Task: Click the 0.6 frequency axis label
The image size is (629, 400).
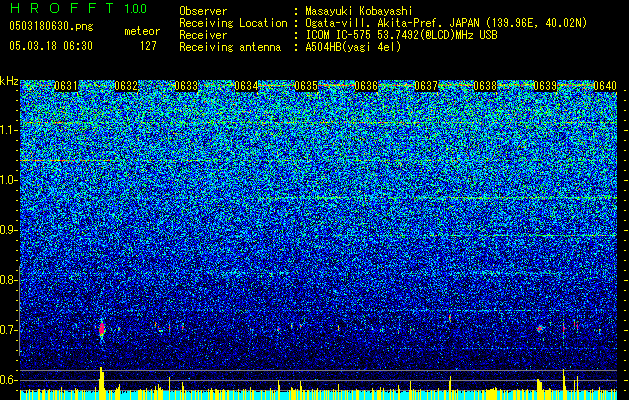Action: pos(9,380)
